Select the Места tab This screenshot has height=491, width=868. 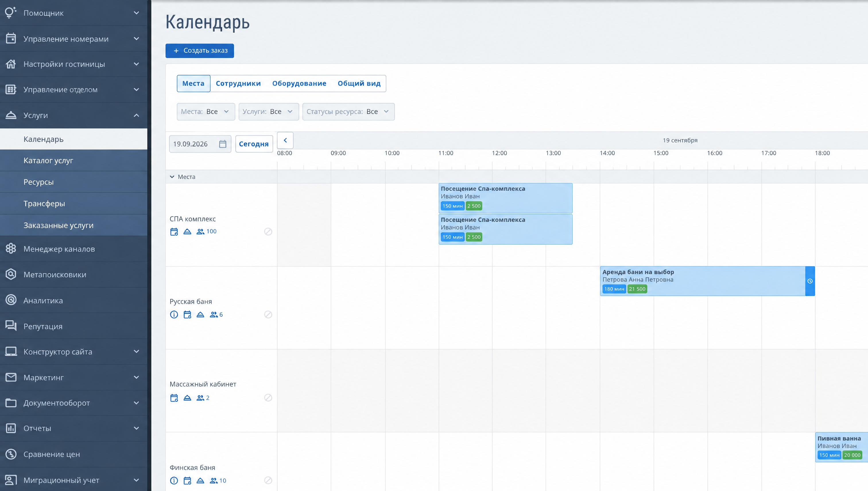coord(193,83)
